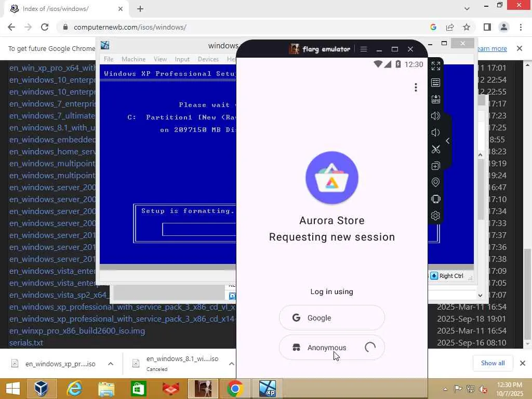Screen dimensions: 532x399
Task: Click the shake device icon
Action: 436,199
